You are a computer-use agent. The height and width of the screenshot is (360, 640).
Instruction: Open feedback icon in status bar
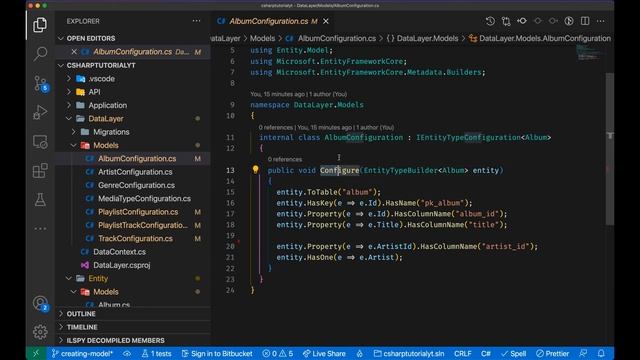[x=583, y=353]
